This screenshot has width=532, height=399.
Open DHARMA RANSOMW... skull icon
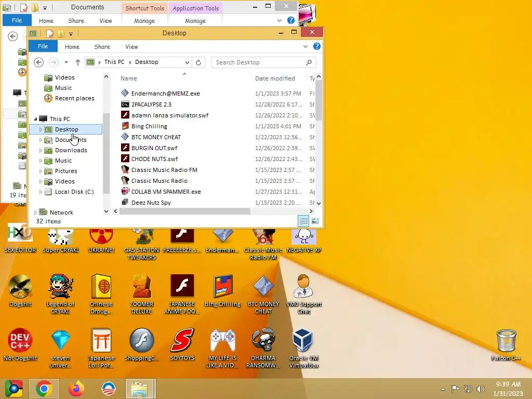[x=263, y=348]
